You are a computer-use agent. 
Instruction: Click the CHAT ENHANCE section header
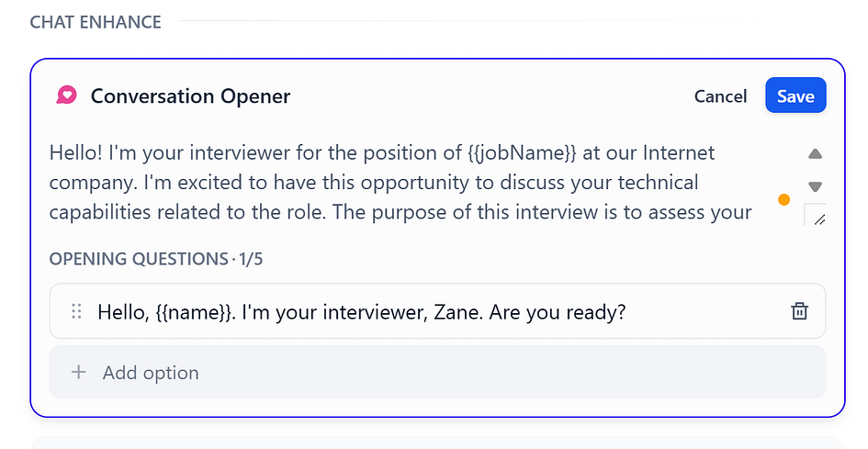pos(96,22)
